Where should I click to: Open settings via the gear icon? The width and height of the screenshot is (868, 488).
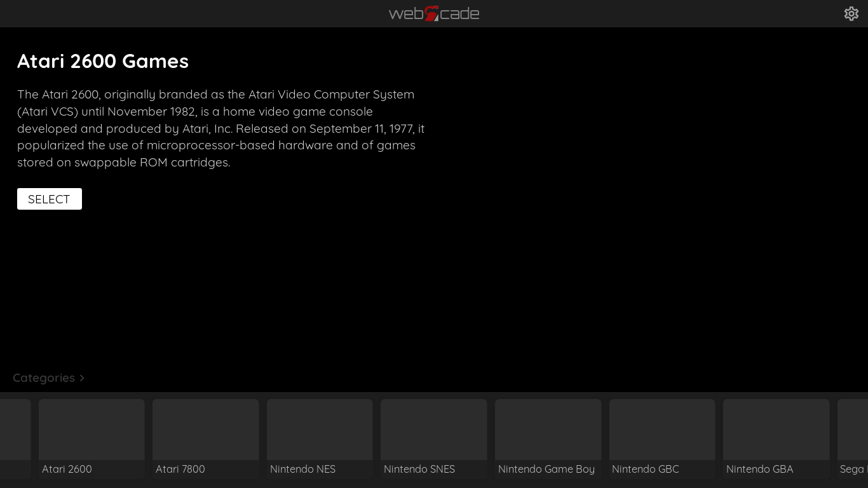(x=851, y=13)
